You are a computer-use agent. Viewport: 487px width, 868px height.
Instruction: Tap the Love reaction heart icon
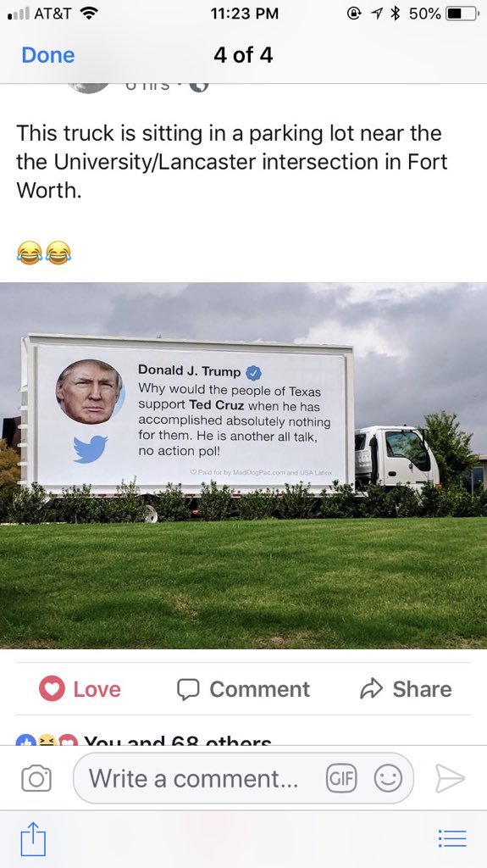[52, 689]
